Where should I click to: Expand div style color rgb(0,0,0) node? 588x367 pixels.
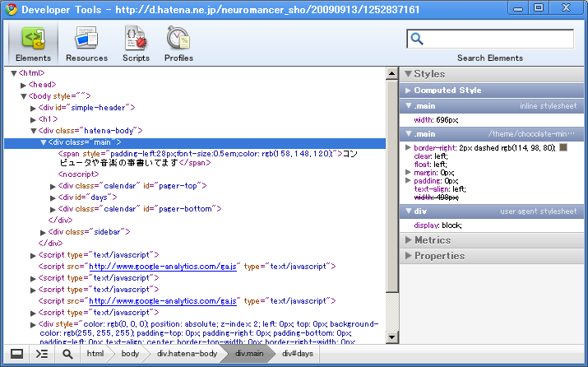point(33,324)
